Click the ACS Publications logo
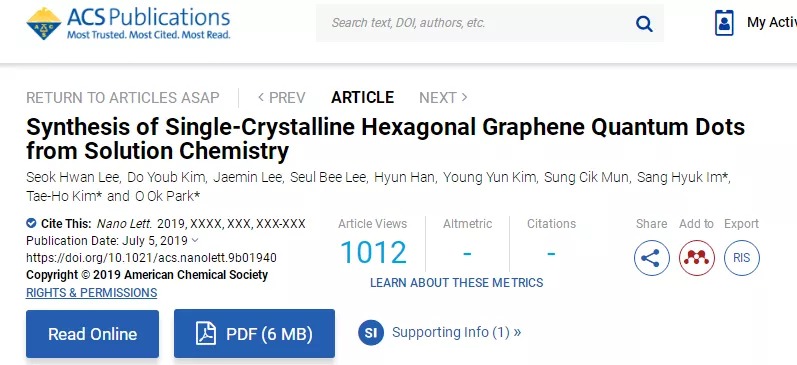This screenshot has width=797, height=365. coord(128,23)
